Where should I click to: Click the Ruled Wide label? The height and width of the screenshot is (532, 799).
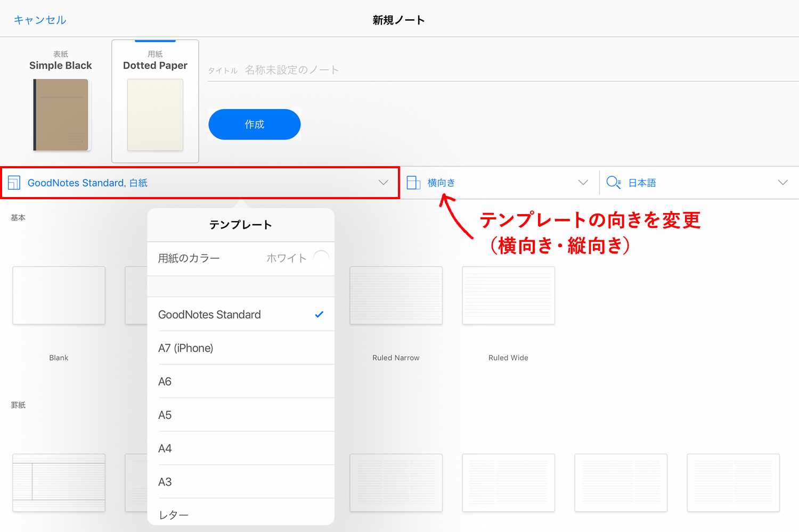click(x=508, y=358)
